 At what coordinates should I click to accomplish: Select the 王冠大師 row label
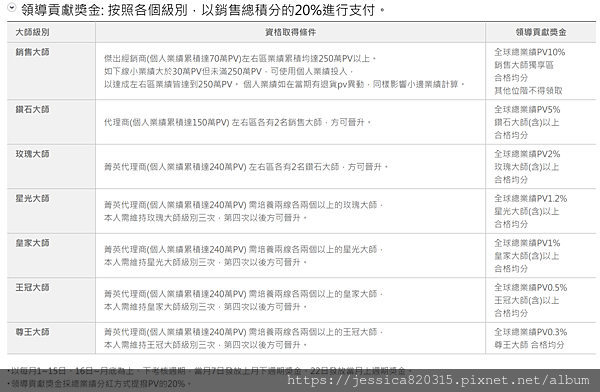pos(33,287)
